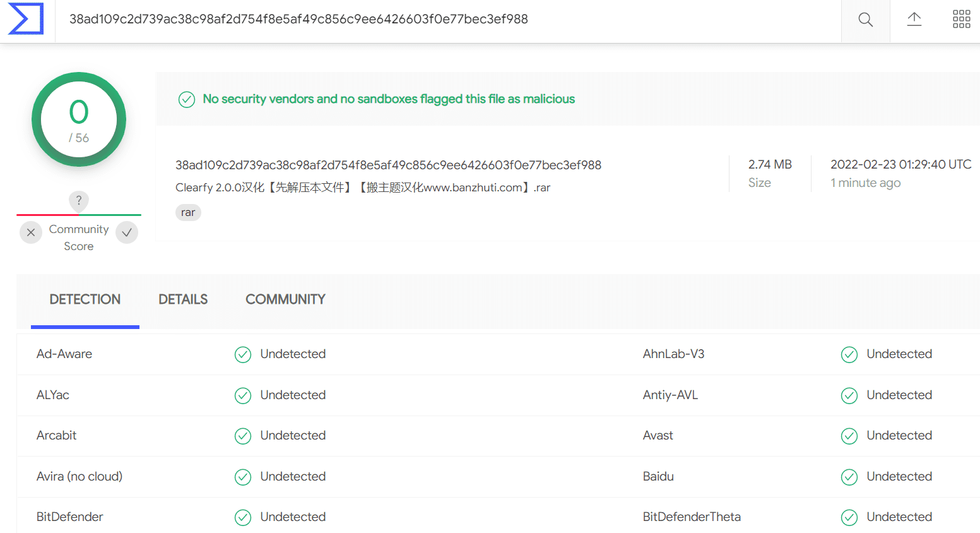
Task: Select the DETECTION tab
Action: point(85,300)
